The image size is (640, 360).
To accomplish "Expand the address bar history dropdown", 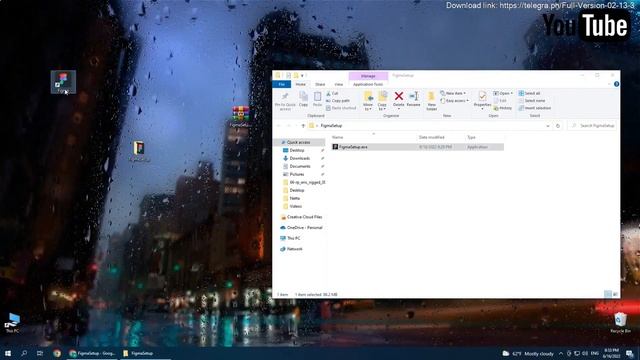I will pyautogui.click(x=548, y=126).
